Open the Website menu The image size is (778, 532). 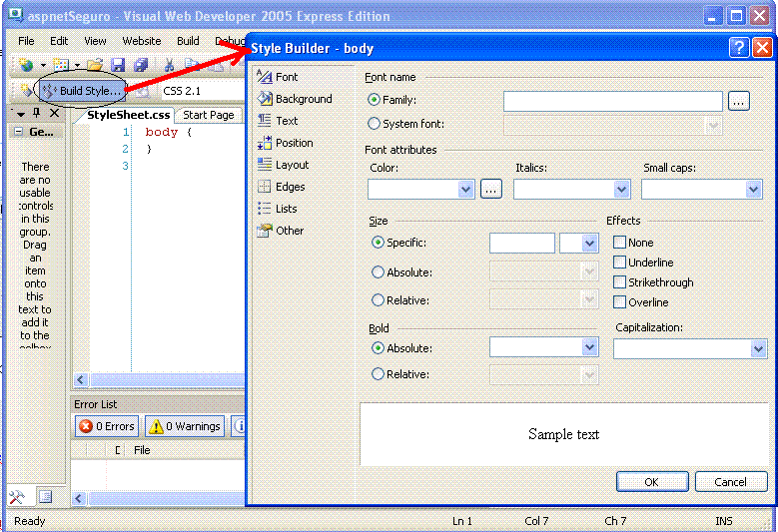142,41
